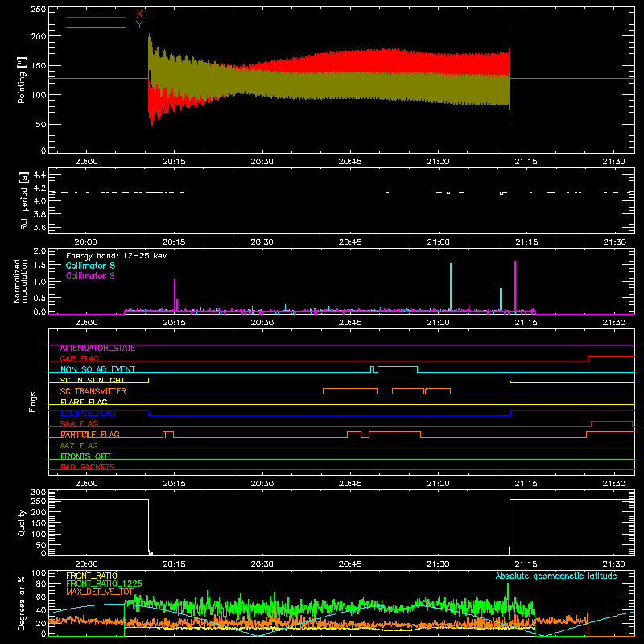The height and width of the screenshot is (644, 644).
Task: Click the SAA_FLAG label
Action: pos(79,423)
